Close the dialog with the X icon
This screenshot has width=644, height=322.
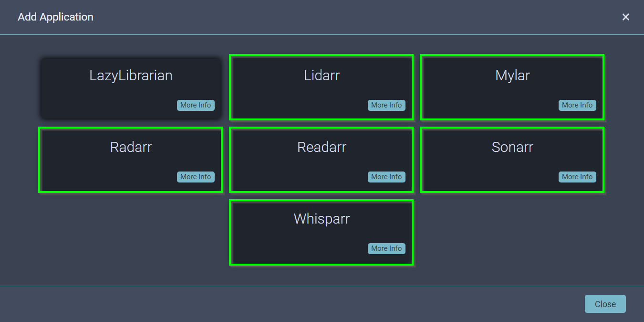tap(625, 17)
